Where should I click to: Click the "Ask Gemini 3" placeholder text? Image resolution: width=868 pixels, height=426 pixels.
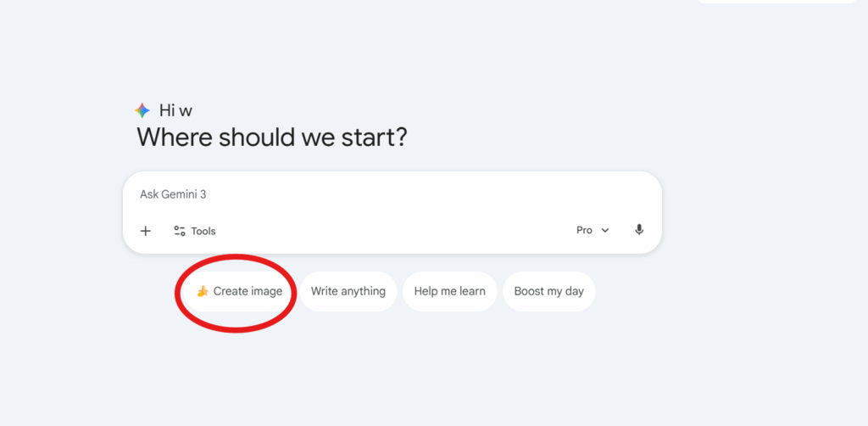pos(173,194)
